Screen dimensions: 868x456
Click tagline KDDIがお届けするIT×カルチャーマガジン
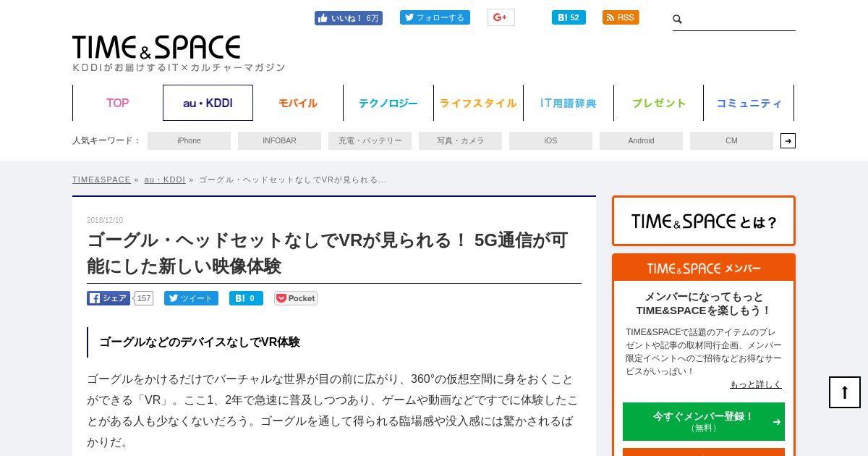click(179, 67)
